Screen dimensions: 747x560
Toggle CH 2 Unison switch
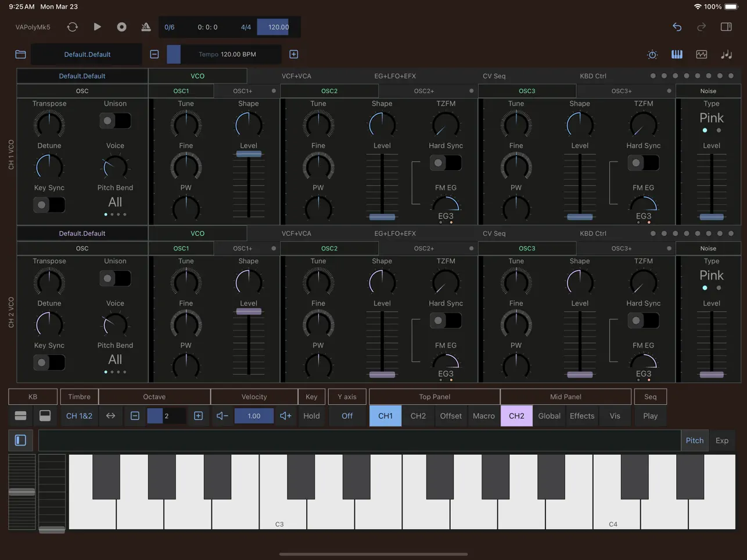115,279
